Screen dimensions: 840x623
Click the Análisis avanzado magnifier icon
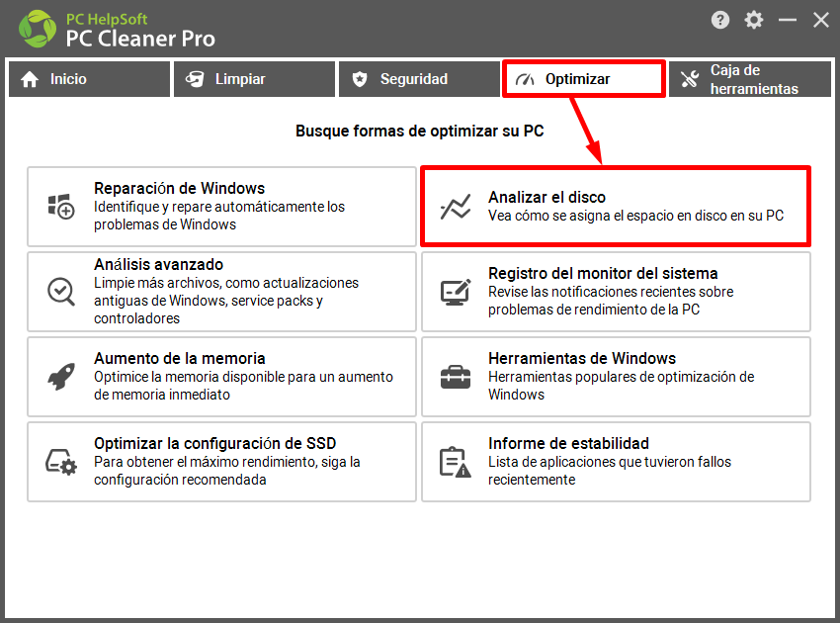(61, 292)
